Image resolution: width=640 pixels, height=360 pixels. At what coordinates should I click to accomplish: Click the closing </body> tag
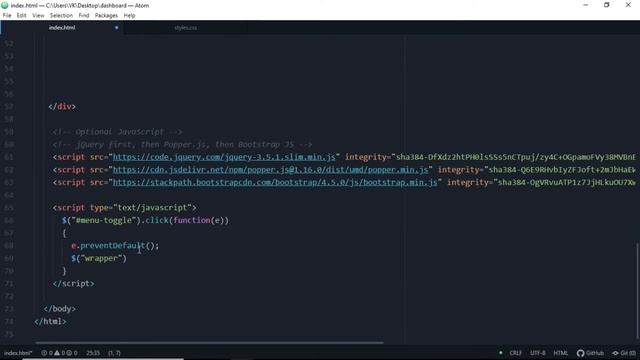coord(60,309)
